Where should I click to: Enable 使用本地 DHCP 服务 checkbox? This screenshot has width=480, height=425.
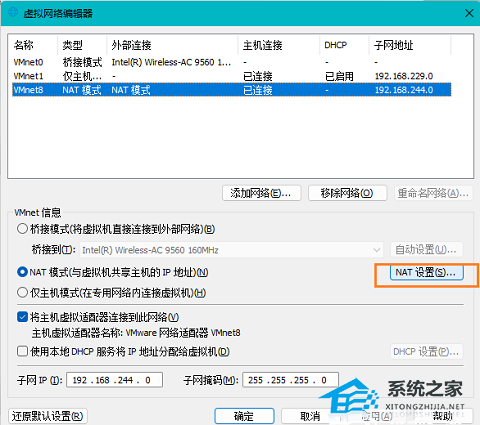tap(22, 351)
